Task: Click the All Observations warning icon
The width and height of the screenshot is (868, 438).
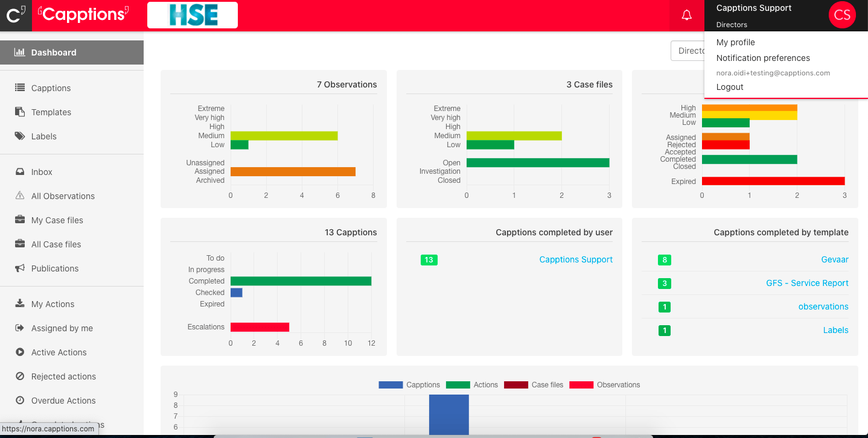Action: (20, 196)
